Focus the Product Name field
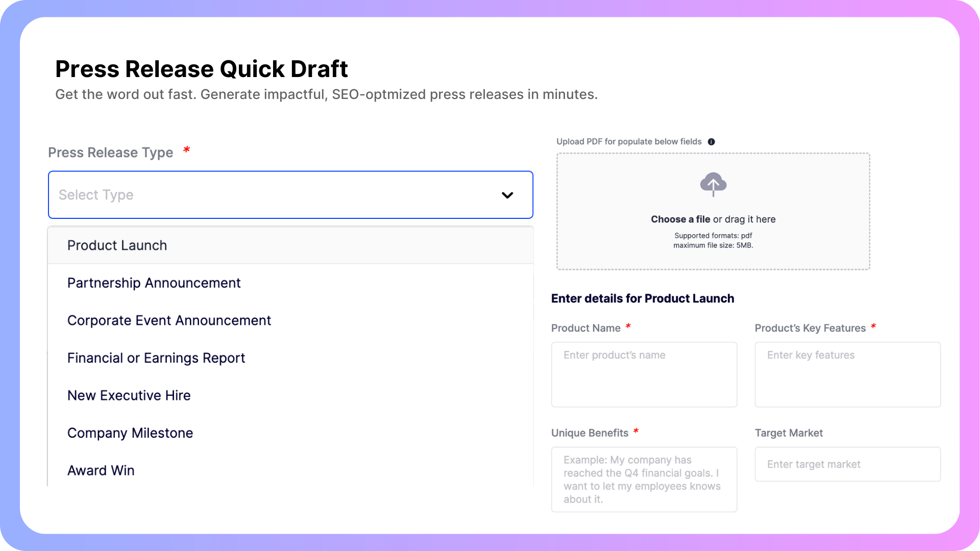Screen dimensions: 980x551 pos(644,374)
